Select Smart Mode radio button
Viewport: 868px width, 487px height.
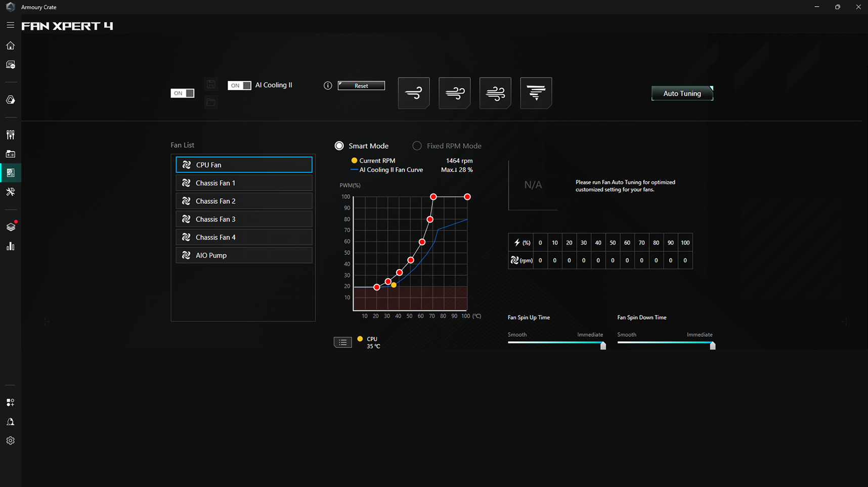[339, 146]
